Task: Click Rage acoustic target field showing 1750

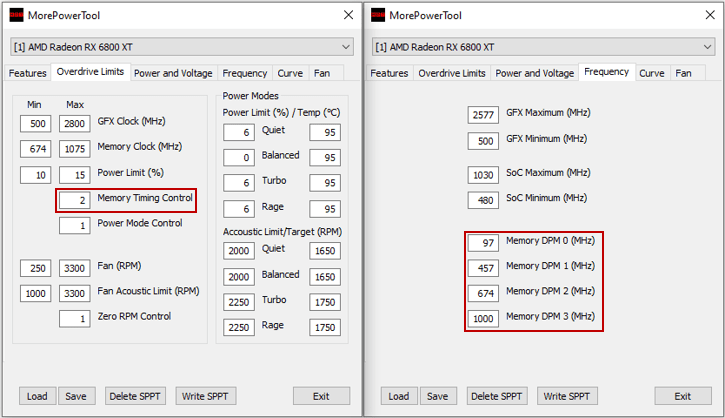Action: coord(325,327)
